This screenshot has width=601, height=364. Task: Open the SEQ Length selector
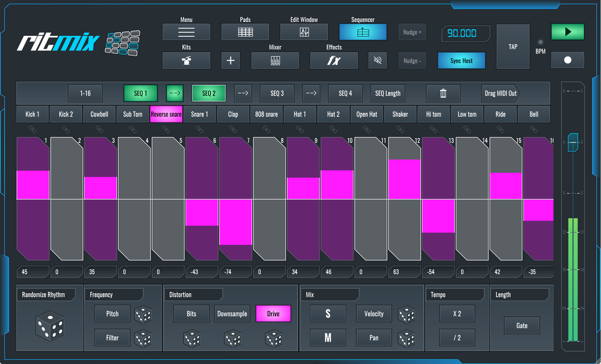388,94
